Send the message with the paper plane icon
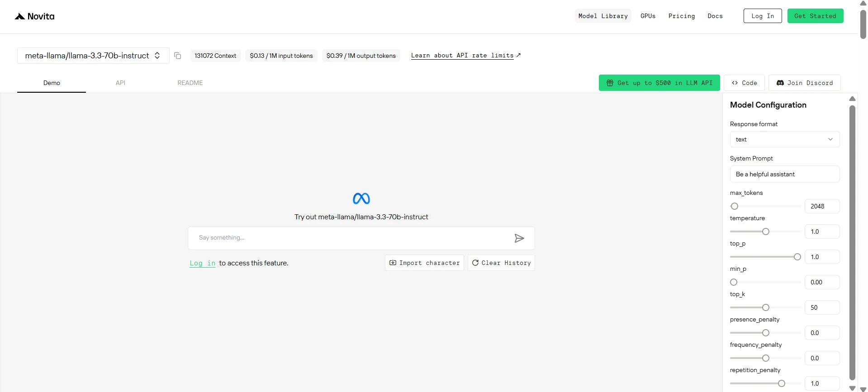The image size is (868, 392). (519, 238)
